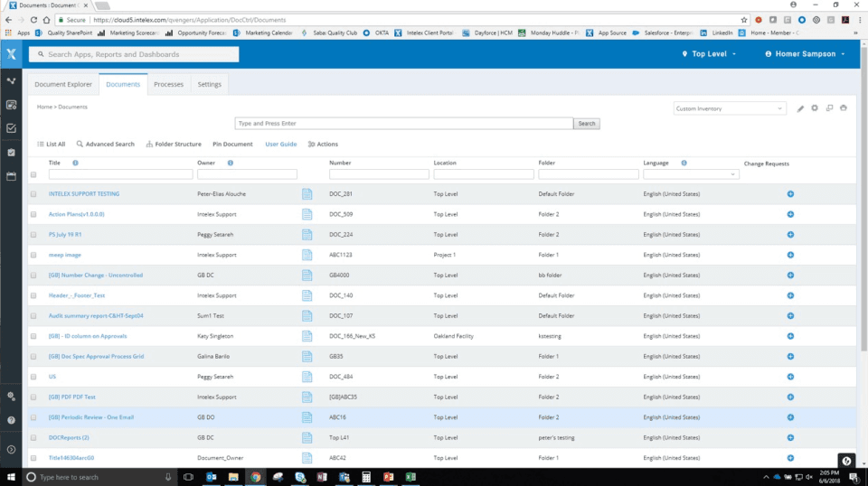
Task: Open the [GB] Doc Spec Approval Process Grid link
Action: tap(96, 357)
